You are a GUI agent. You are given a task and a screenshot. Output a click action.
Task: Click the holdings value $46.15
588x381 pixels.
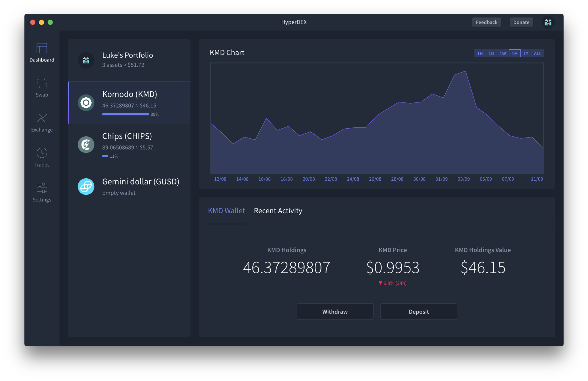(483, 267)
